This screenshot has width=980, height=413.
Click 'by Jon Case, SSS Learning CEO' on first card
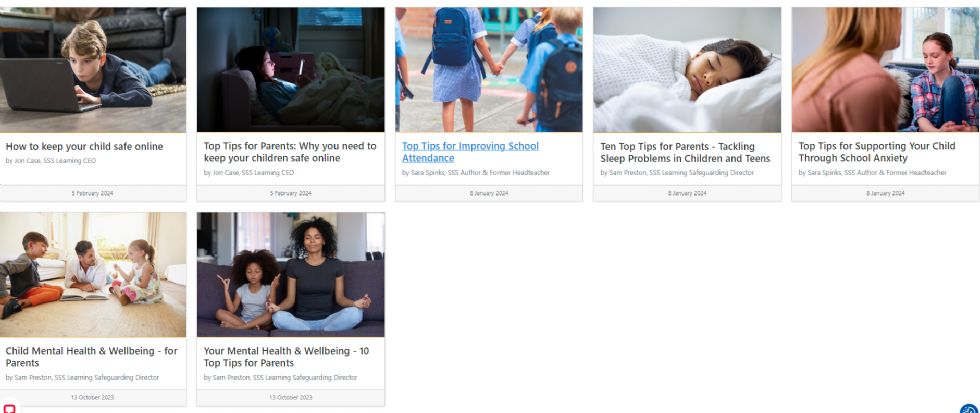coord(51,161)
